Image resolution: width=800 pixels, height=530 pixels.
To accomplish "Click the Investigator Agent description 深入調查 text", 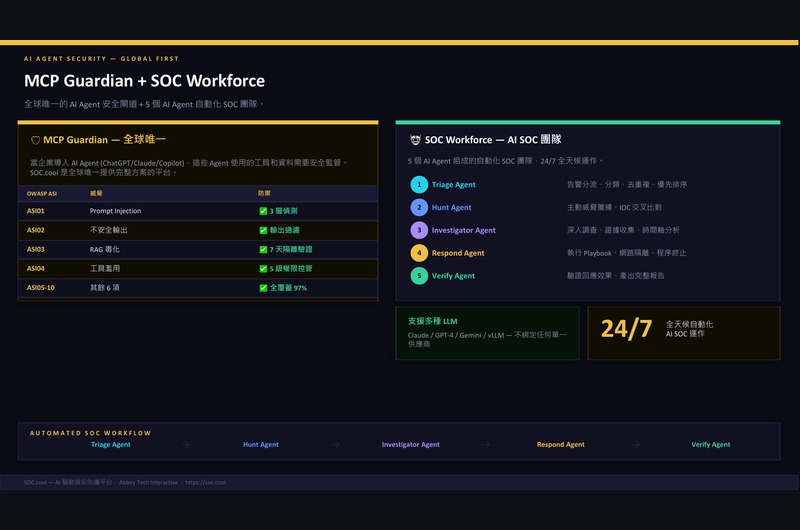I will tap(623, 230).
